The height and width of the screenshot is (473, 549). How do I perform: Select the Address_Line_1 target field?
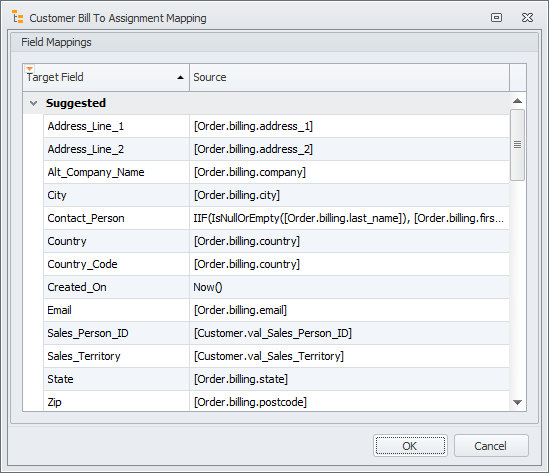(116, 126)
